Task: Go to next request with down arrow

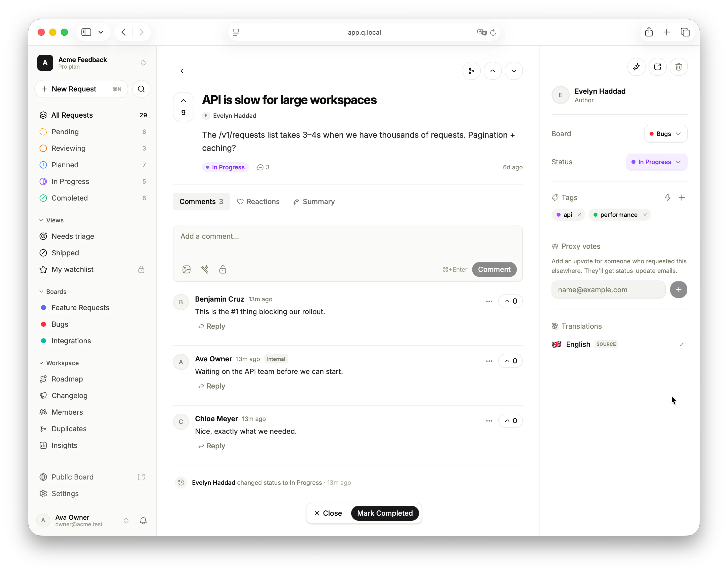Action: pyautogui.click(x=514, y=71)
